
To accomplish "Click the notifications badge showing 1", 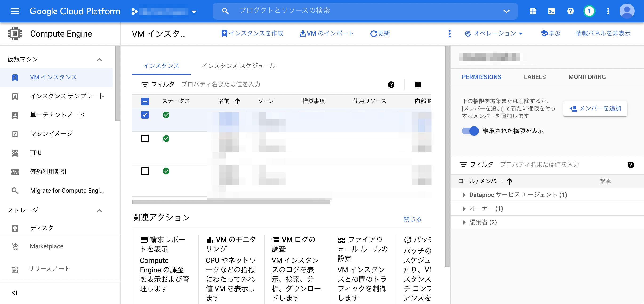I will pyautogui.click(x=589, y=11).
